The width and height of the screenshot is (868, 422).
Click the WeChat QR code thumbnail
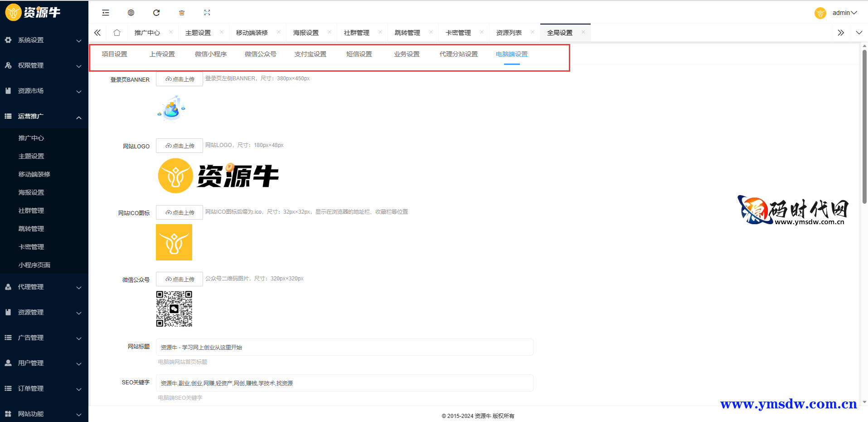point(174,309)
